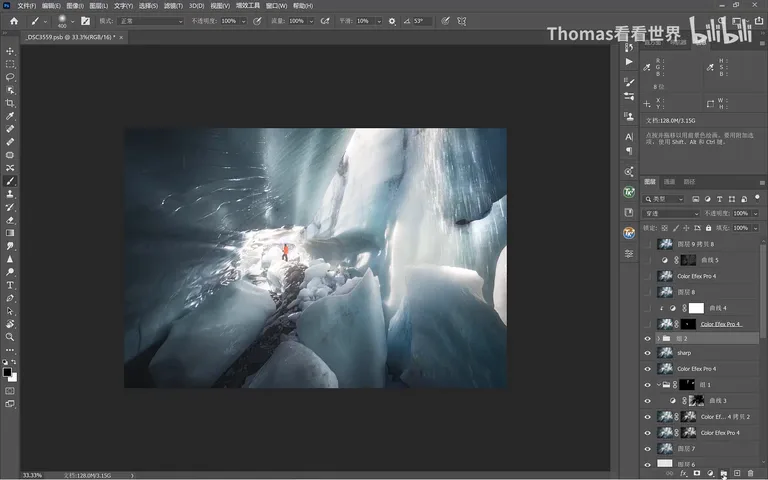This screenshot has width=768, height=480.
Task: Switch to the 通道 channels tab
Action: [669, 182]
